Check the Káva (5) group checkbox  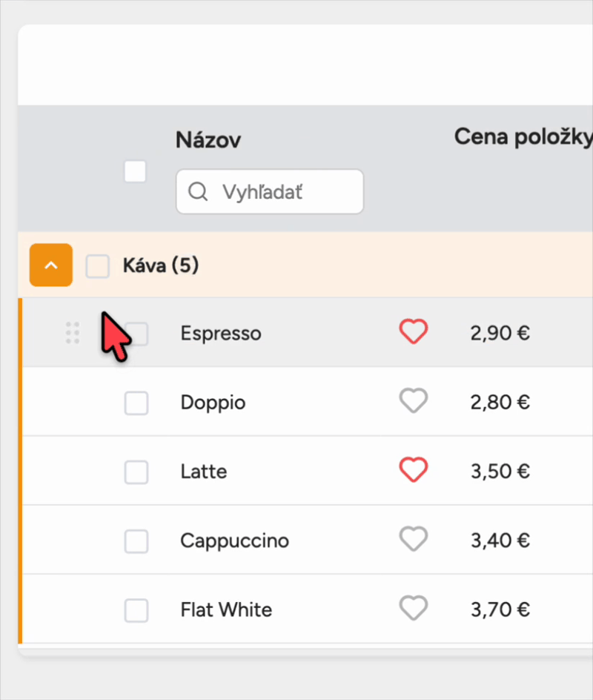98,266
